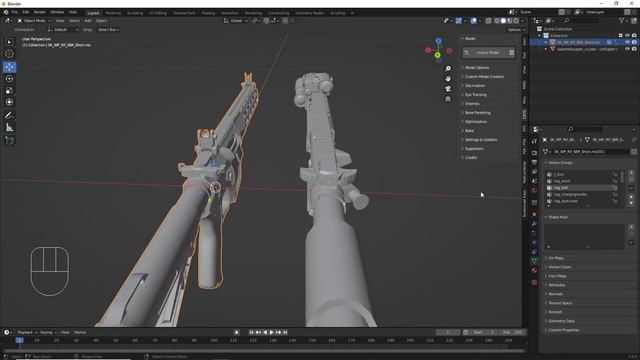Choose the Select Box tool at toolbar top

9,42
